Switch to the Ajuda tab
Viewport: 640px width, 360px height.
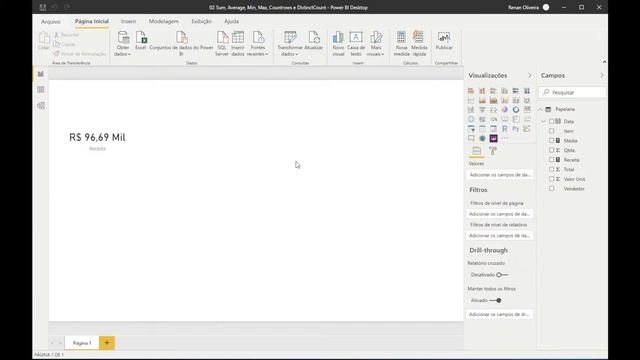coord(231,21)
